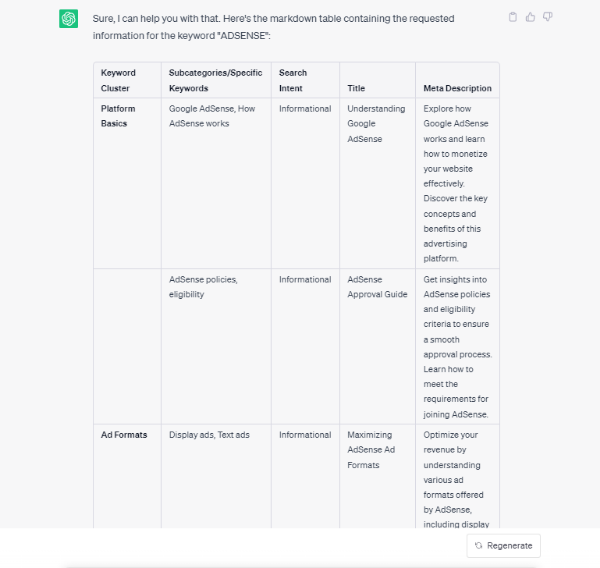
Task: Click the "Google AdSense, How AdSense works" cell
Action: pyautogui.click(x=212, y=116)
